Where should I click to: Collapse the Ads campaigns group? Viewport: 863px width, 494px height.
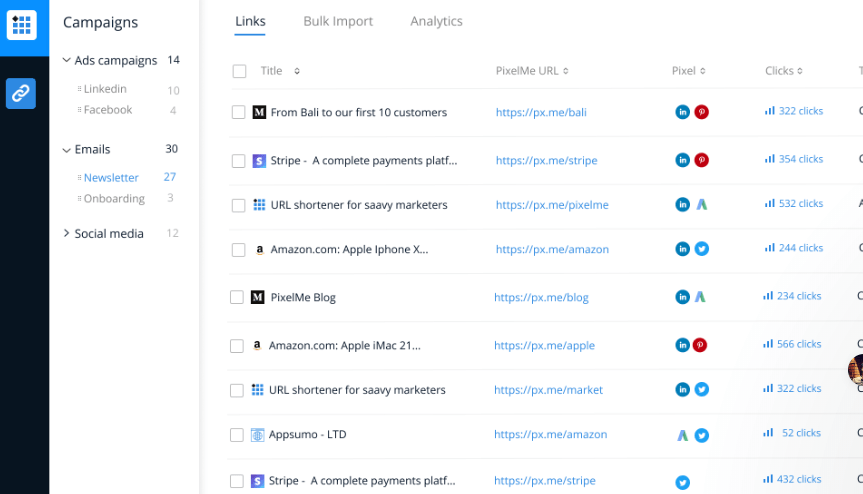click(67, 60)
